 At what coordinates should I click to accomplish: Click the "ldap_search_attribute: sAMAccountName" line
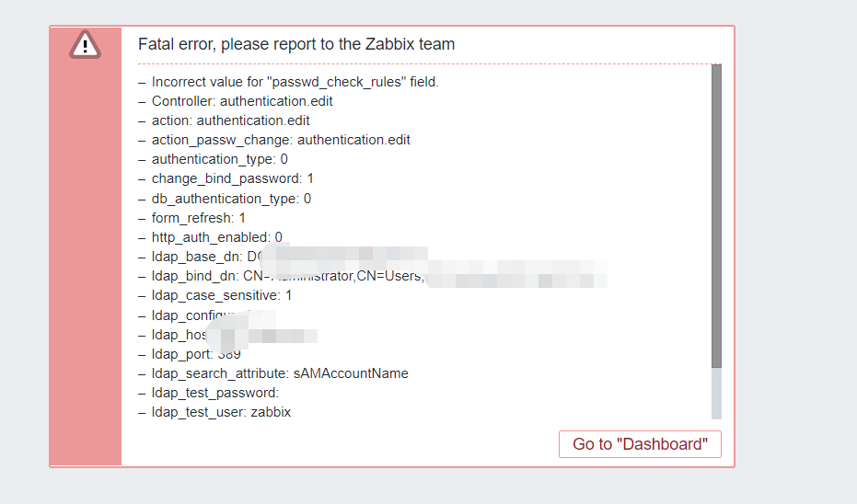[280, 373]
